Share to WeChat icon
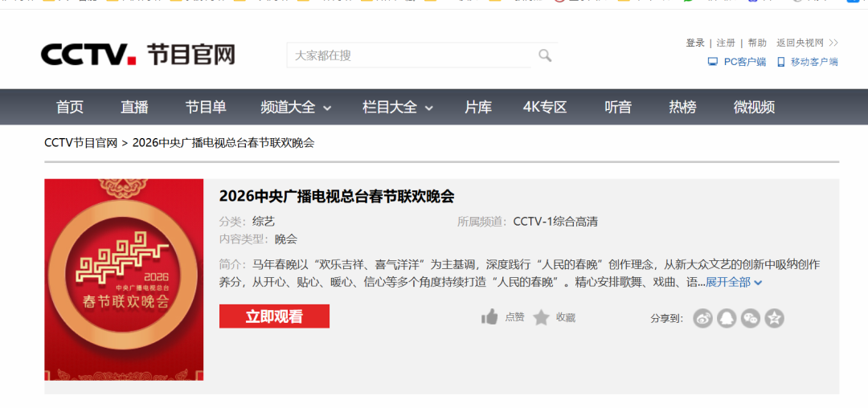This screenshot has width=868, height=408. [x=751, y=318]
